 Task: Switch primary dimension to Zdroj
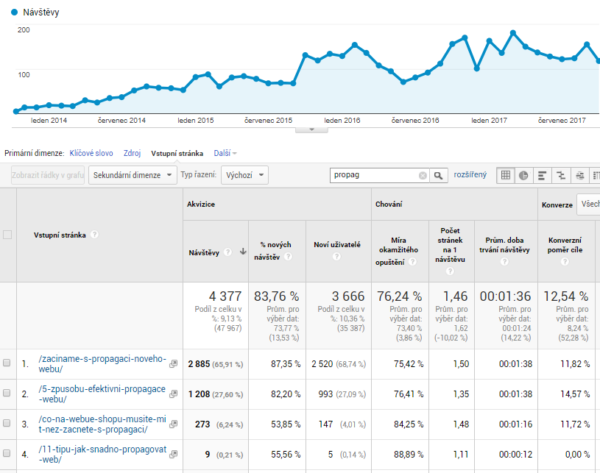point(131,154)
